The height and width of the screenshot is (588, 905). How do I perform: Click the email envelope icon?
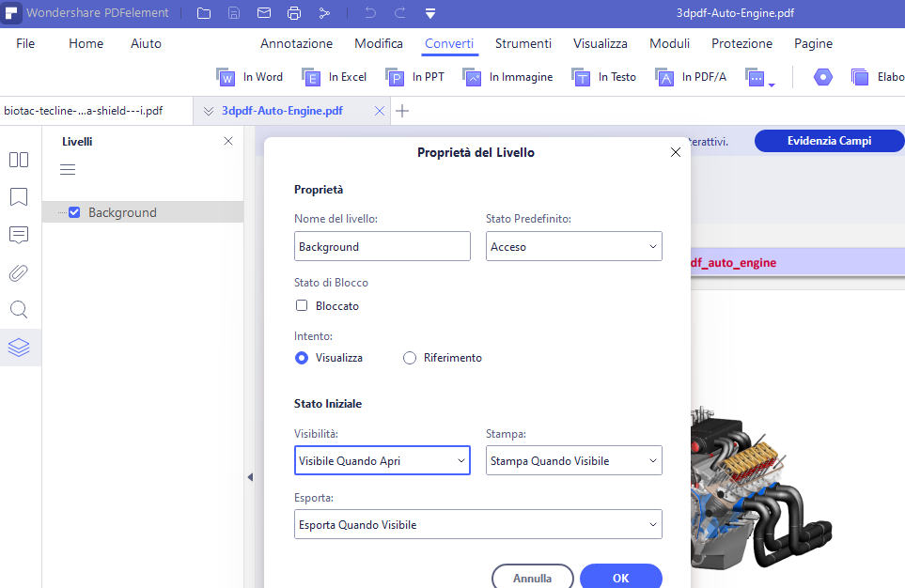(264, 13)
